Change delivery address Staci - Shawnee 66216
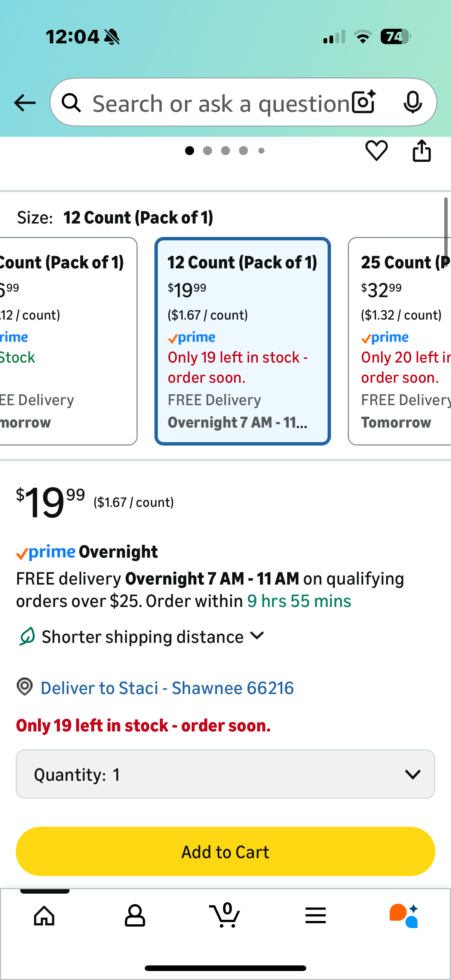This screenshot has width=451, height=980. pyautogui.click(x=167, y=688)
